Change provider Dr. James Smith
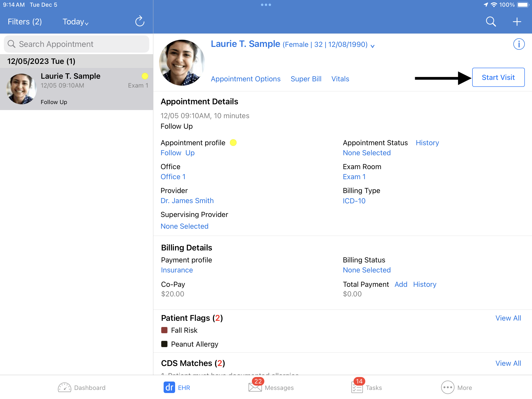 187,201
